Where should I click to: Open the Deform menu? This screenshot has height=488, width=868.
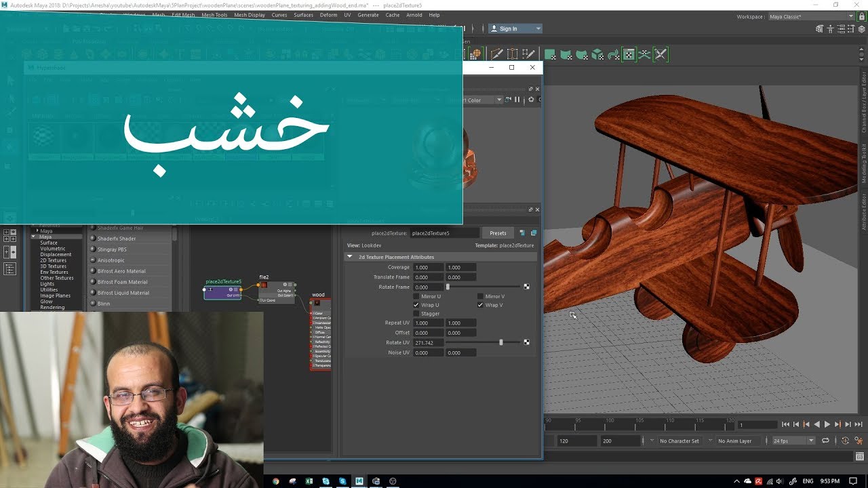328,15
